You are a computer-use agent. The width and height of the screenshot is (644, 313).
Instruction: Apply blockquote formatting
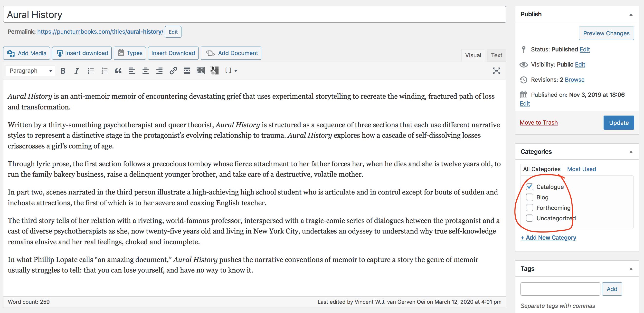coord(118,71)
